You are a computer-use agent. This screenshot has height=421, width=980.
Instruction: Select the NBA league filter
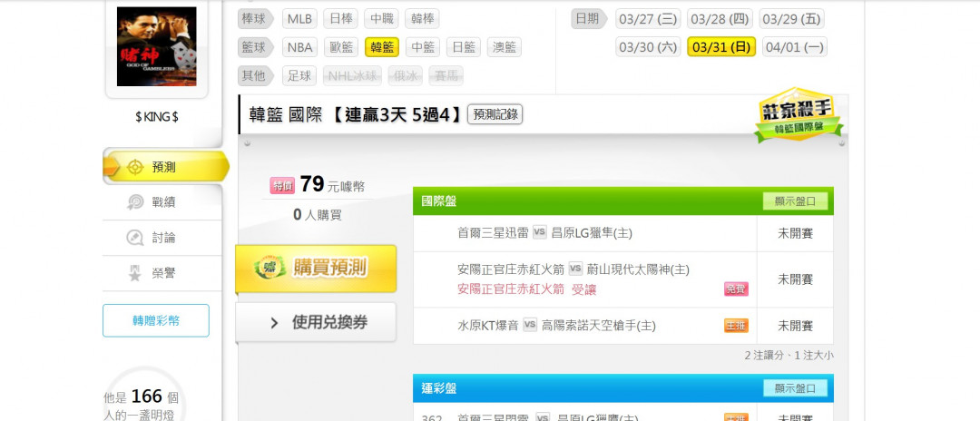click(300, 47)
